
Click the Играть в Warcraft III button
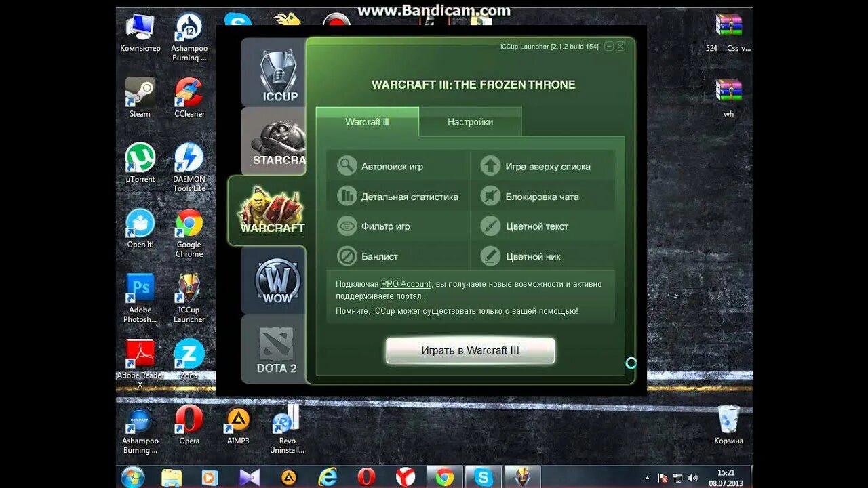[470, 351]
